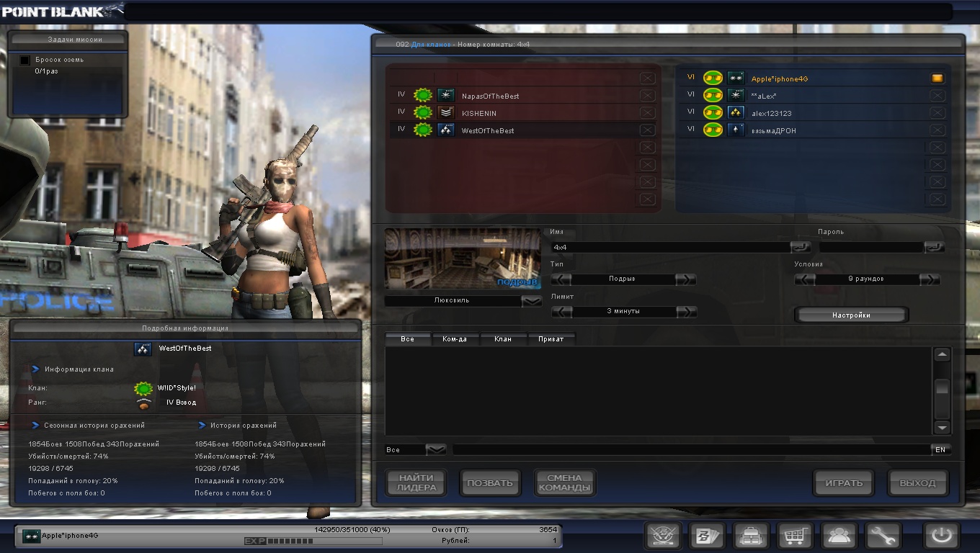Viewport: 980px width, 553px height.
Task: Open the clan emblem menu in bottom toolbar
Action: [x=662, y=536]
